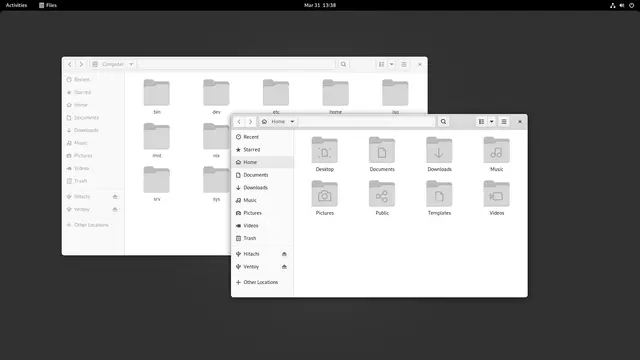Open the etc folder in Computer window
Viewport: 640px width, 360px height.
(x=276, y=93)
